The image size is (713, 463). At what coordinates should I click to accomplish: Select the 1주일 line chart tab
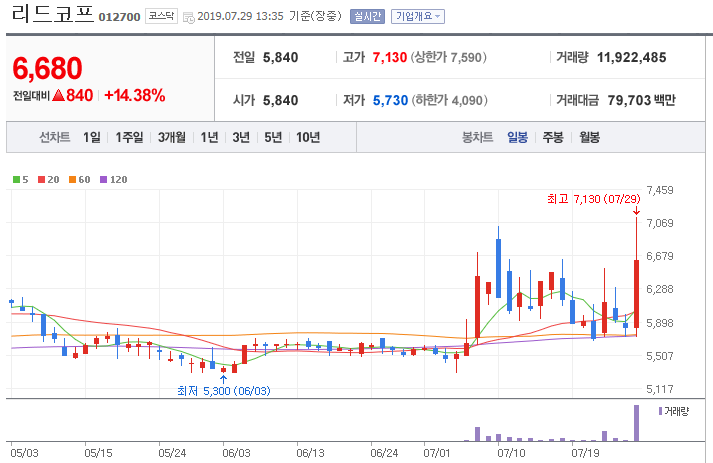tap(129, 137)
